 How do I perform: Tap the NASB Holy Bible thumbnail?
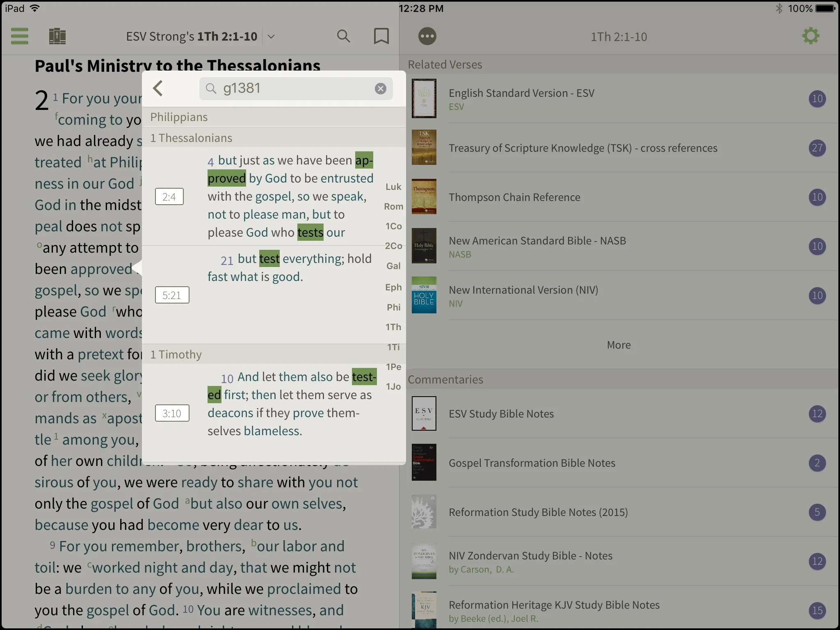[x=424, y=246]
